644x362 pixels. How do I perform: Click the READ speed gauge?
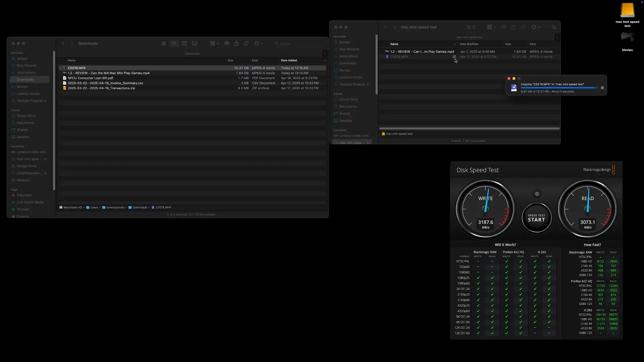[x=587, y=209]
